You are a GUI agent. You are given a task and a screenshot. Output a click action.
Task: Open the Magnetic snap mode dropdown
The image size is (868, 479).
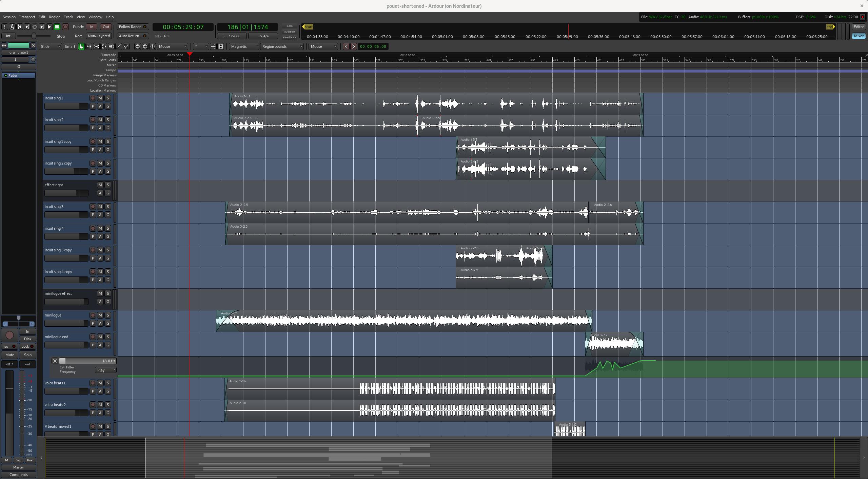click(x=244, y=46)
